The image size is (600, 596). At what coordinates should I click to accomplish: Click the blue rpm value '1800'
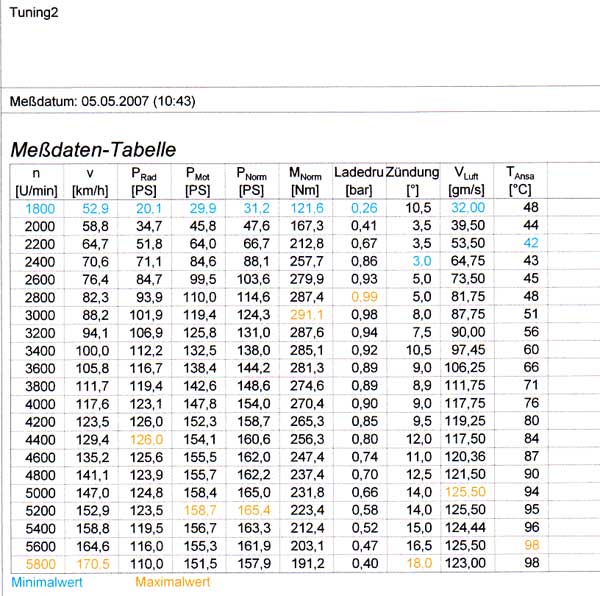click(x=40, y=209)
